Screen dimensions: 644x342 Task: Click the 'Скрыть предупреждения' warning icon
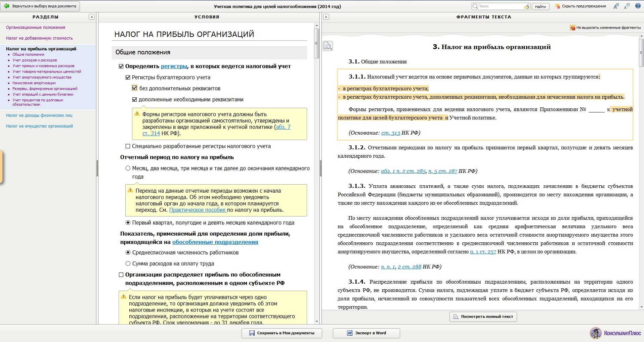click(x=558, y=6)
